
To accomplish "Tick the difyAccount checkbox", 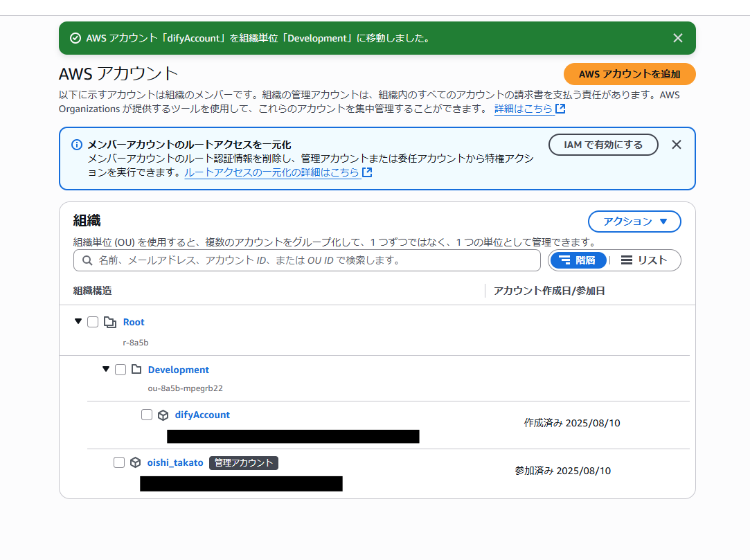I will click(x=147, y=415).
